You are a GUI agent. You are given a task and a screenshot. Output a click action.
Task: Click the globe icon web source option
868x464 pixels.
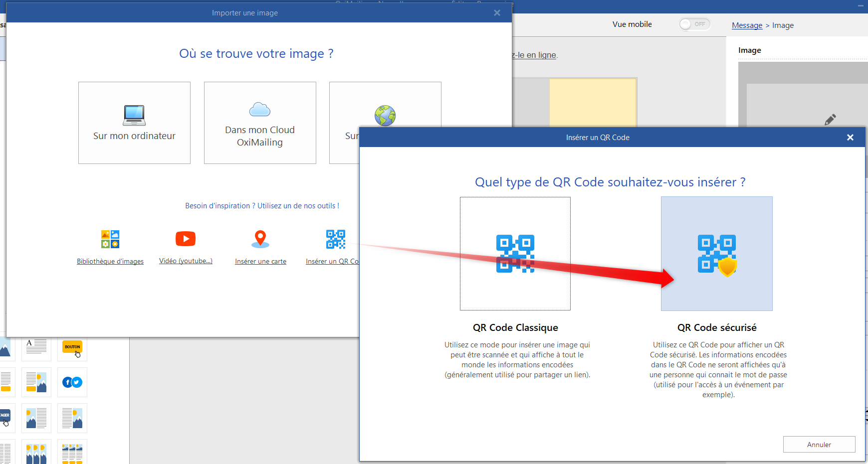(385, 116)
